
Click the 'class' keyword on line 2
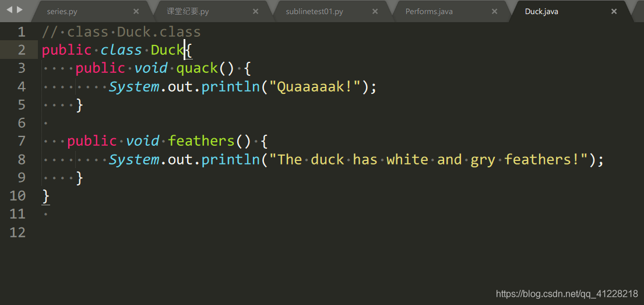[121, 50]
